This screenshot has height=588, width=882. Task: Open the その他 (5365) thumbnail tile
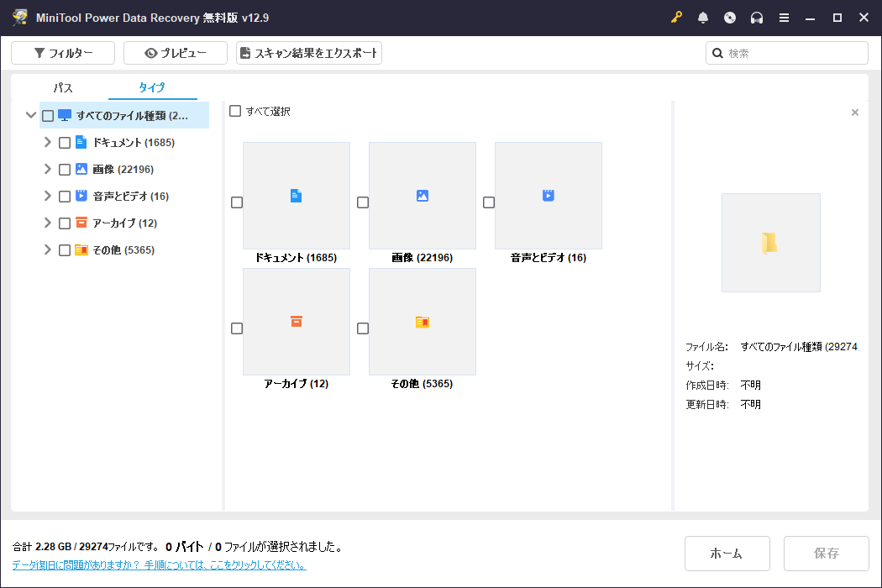pyautogui.click(x=423, y=321)
